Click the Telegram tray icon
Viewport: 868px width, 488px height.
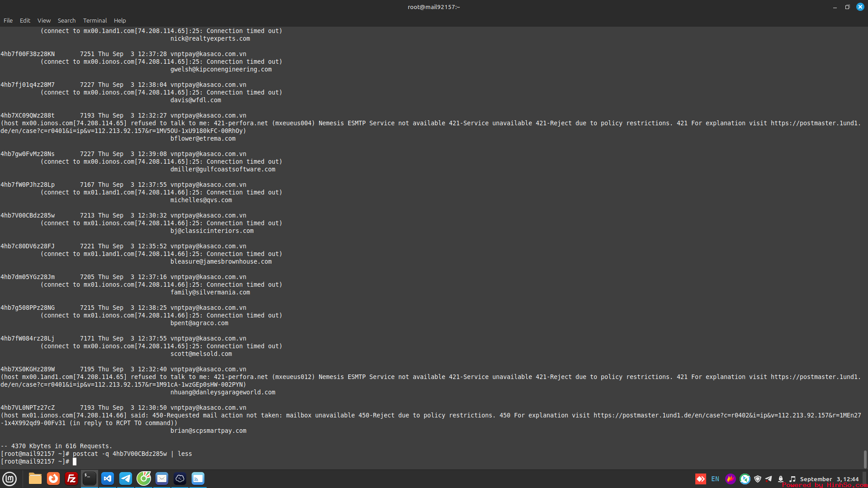pos(769,479)
